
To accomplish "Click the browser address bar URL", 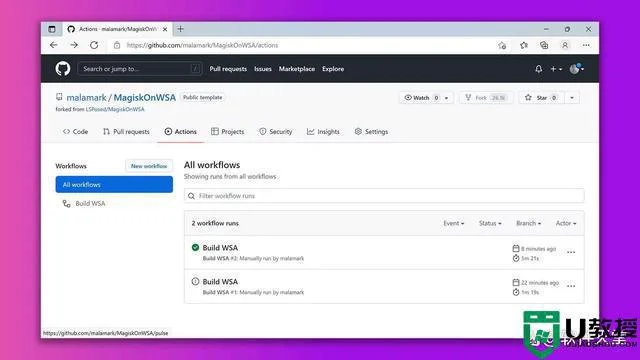I will point(202,45).
